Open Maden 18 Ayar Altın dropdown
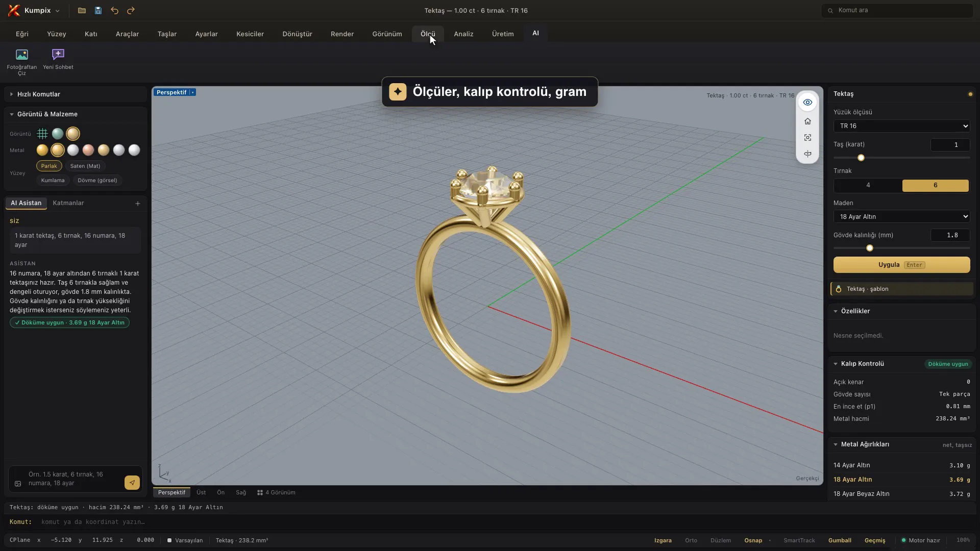980x551 pixels. pyautogui.click(x=901, y=217)
